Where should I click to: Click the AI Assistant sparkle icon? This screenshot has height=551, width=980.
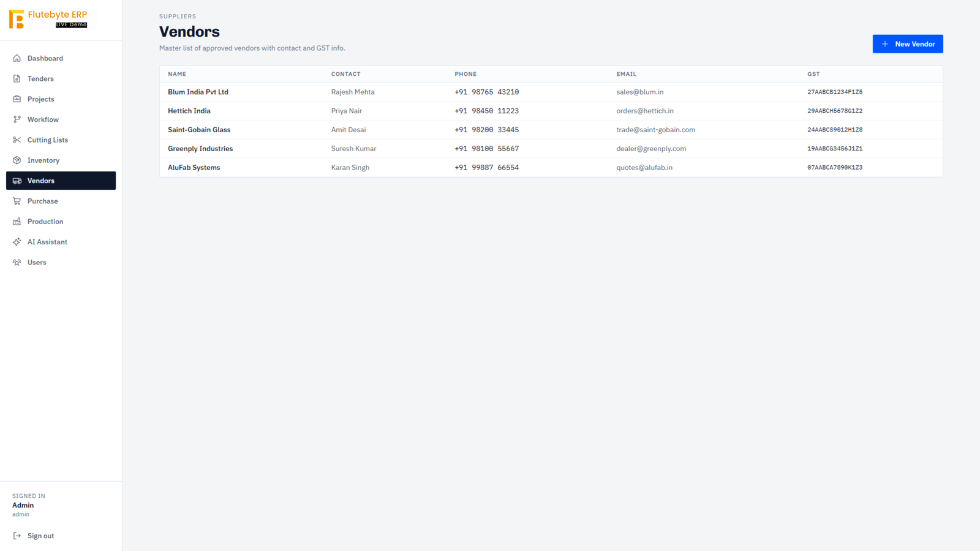17,242
